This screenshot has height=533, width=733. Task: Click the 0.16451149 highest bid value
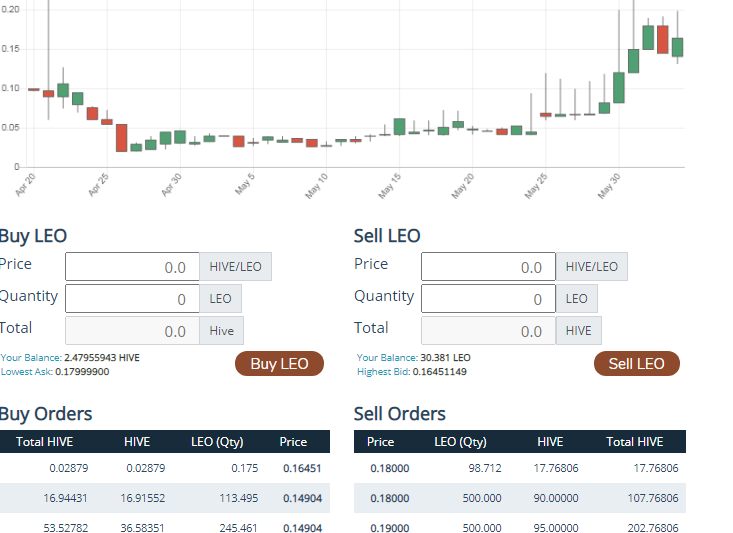pos(439,372)
